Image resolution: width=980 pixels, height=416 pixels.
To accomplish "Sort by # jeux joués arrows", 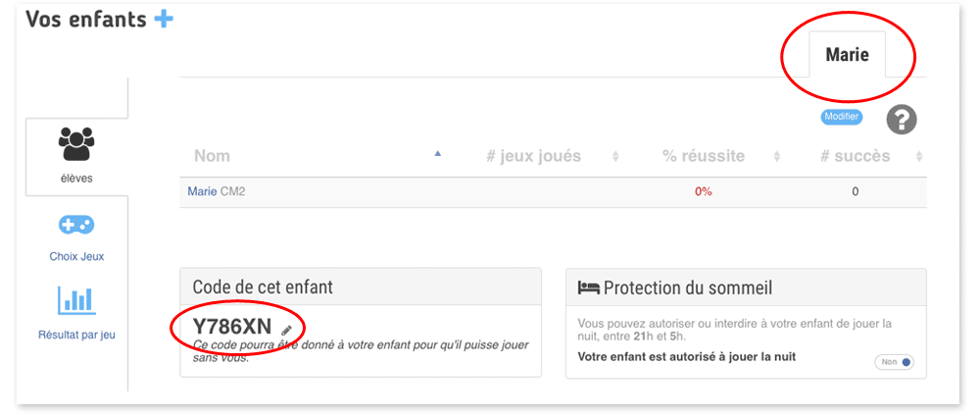I will [615, 156].
